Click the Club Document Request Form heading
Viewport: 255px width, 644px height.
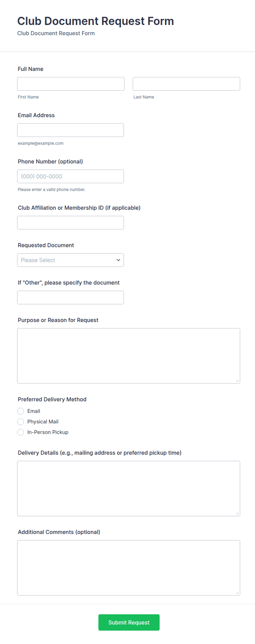pyautogui.click(x=95, y=21)
